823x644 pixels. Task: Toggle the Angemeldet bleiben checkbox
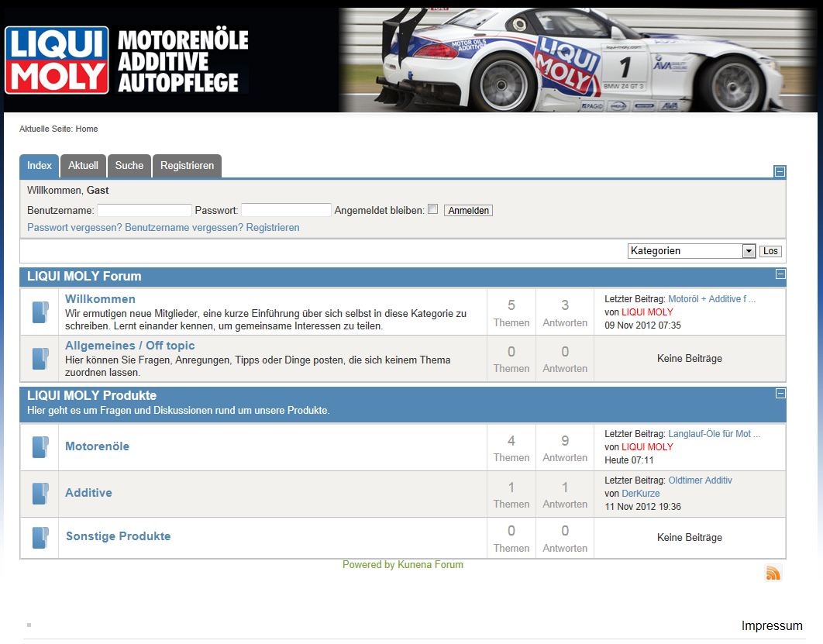point(433,209)
